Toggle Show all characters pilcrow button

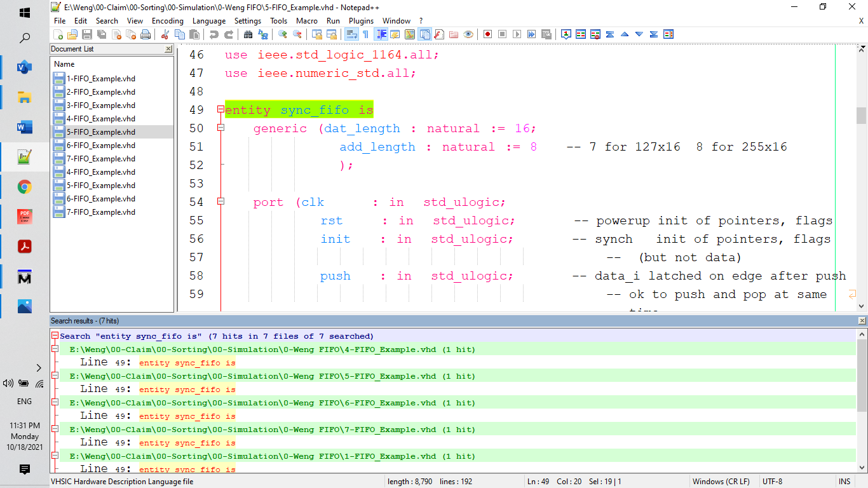coord(365,34)
